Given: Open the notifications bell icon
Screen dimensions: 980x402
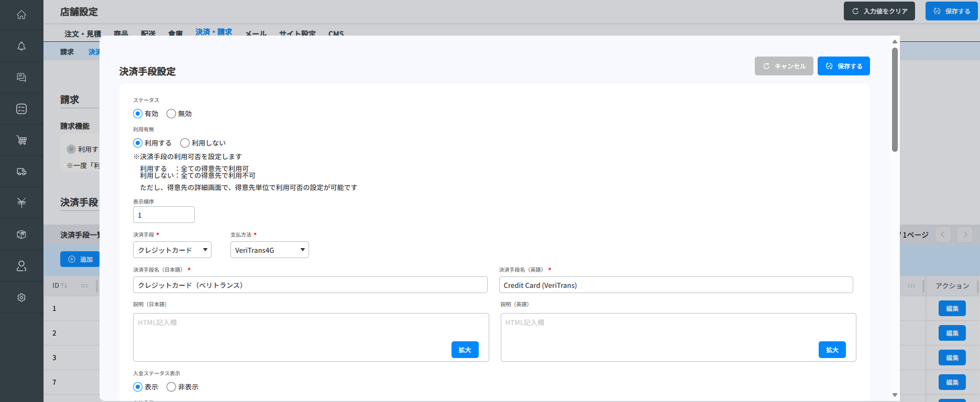Looking at the screenshot, I should pyautogui.click(x=21, y=46).
